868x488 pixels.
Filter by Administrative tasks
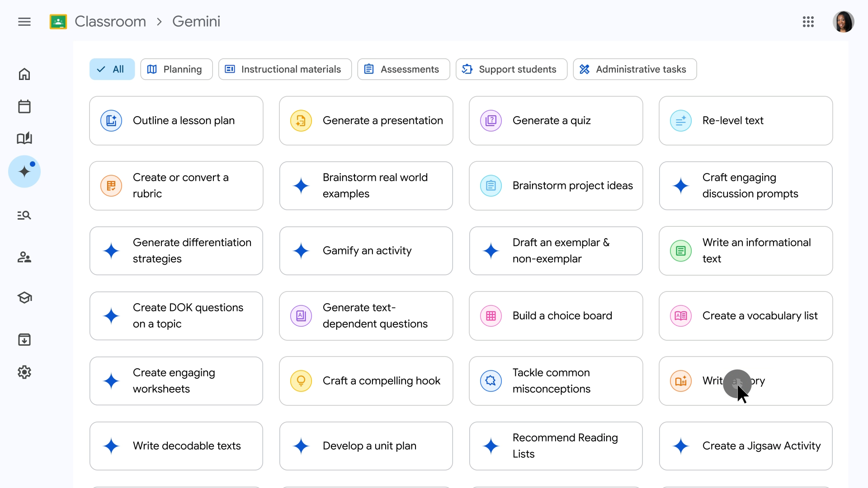point(635,69)
